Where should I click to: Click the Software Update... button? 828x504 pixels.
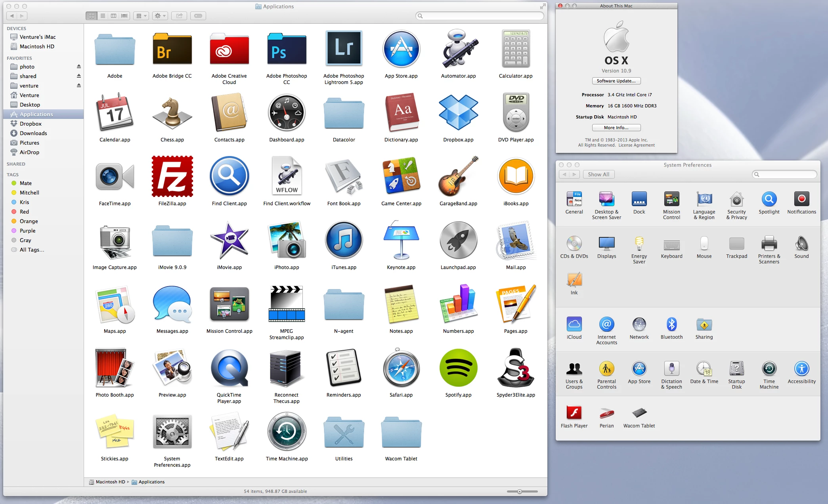[616, 81]
